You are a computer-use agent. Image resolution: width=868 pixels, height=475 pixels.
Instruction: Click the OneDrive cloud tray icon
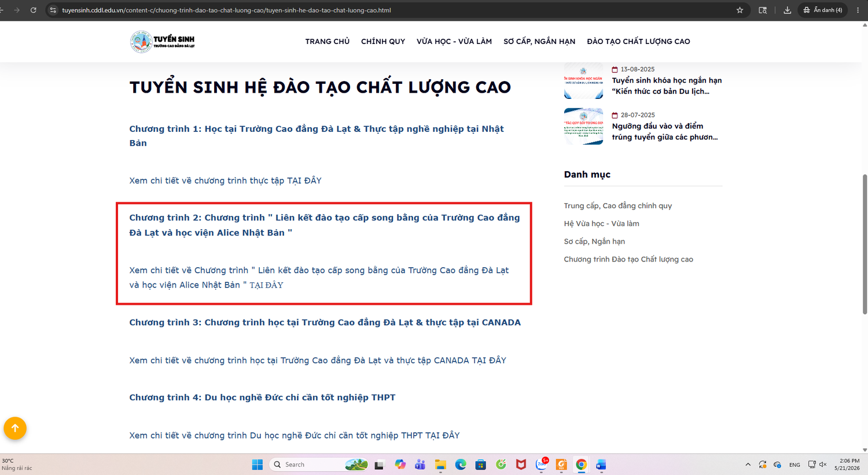point(777,465)
